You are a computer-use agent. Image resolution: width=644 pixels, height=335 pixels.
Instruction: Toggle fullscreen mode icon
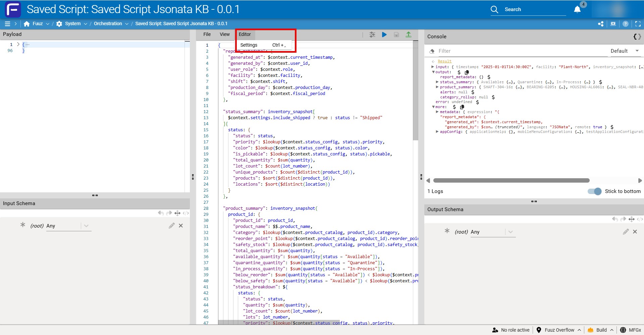(x=638, y=24)
